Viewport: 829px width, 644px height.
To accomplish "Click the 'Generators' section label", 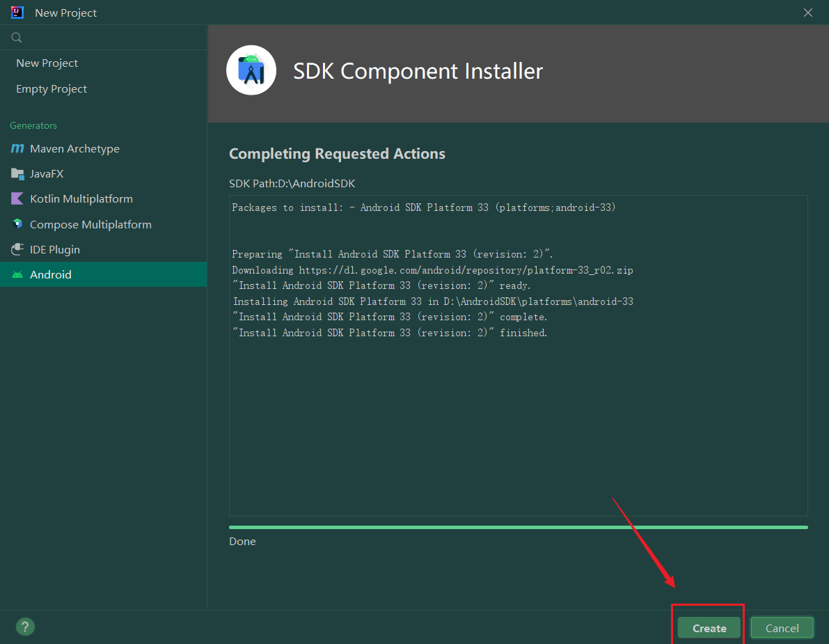I will click(33, 125).
